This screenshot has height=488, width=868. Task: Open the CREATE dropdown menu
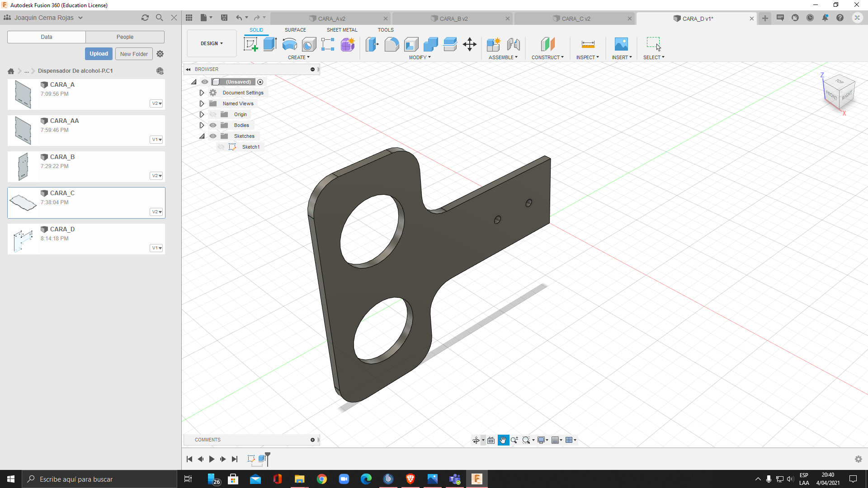[299, 57]
